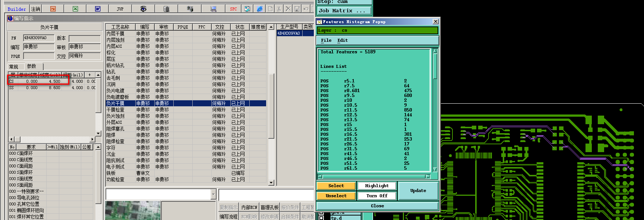Click the PN input field
This screenshot has width=644, height=220.
(x=39, y=38)
